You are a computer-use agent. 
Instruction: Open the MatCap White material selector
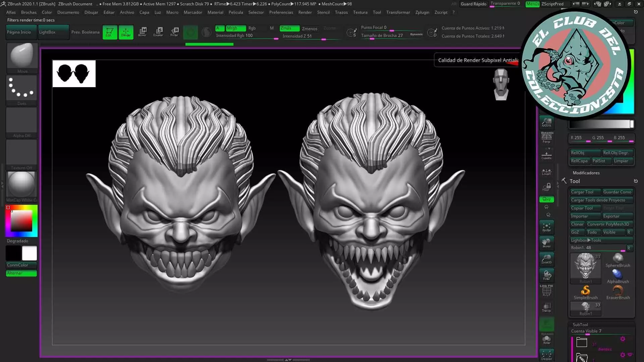22,186
